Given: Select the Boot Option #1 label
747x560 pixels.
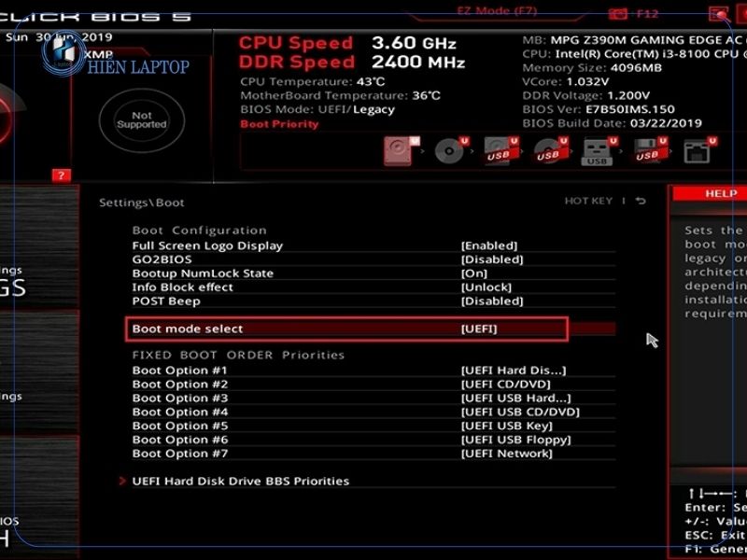Looking at the screenshot, I should (x=179, y=371).
